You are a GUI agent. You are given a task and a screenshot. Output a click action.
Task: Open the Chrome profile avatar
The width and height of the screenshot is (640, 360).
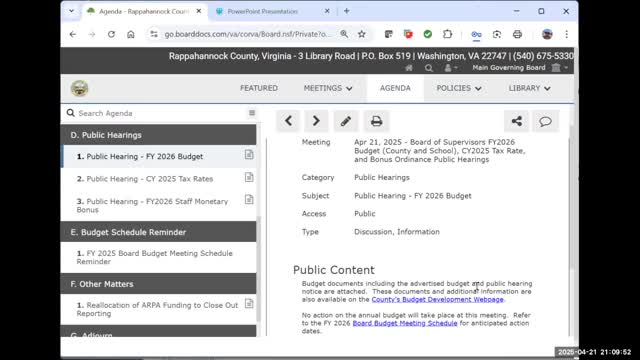tap(547, 34)
